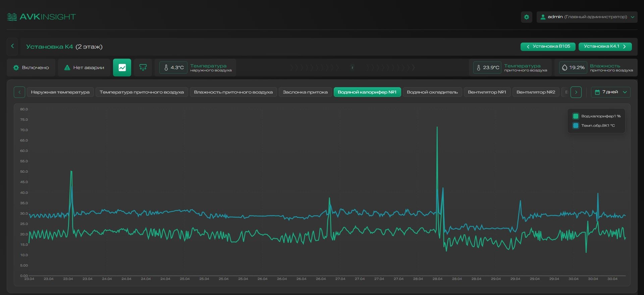This screenshot has width=644, height=295.
Task: Open the schematic view icon button
Action: (143, 68)
